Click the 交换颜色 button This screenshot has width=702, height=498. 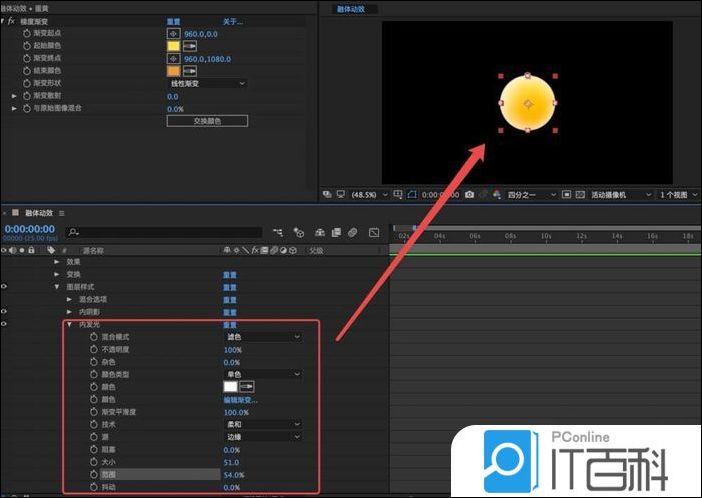pos(206,120)
